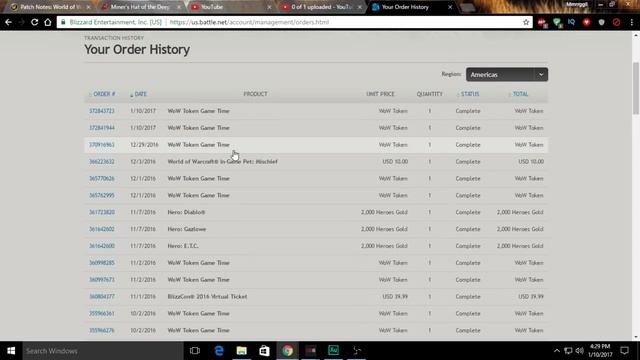This screenshot has width=640, height=360.
Task: Open the red heart extension
Action: pyautogui.click(x=587, y=22)
